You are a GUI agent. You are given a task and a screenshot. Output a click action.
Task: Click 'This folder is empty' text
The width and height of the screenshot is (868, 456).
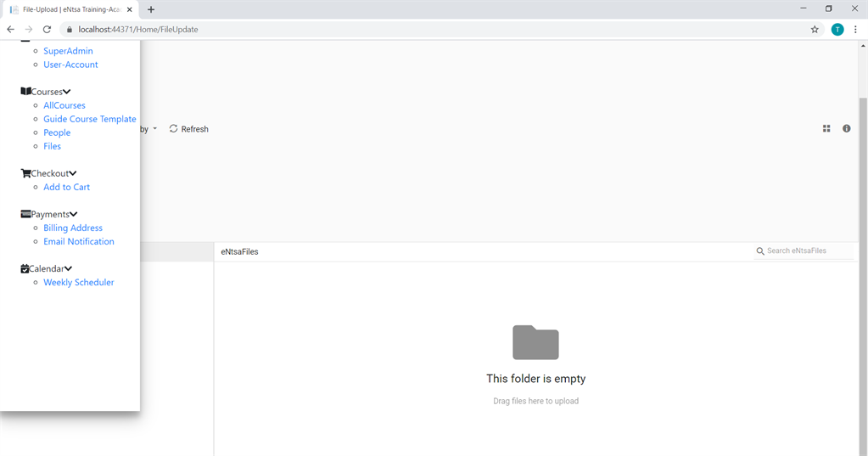[x=536, y=379]
